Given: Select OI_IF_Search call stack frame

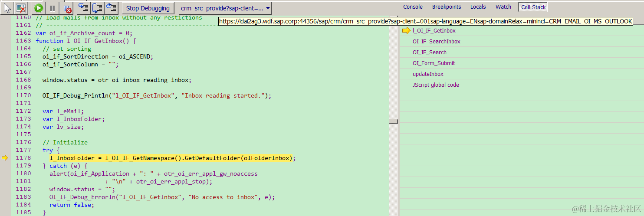Looking at the screenshot, I should point(429,52).
